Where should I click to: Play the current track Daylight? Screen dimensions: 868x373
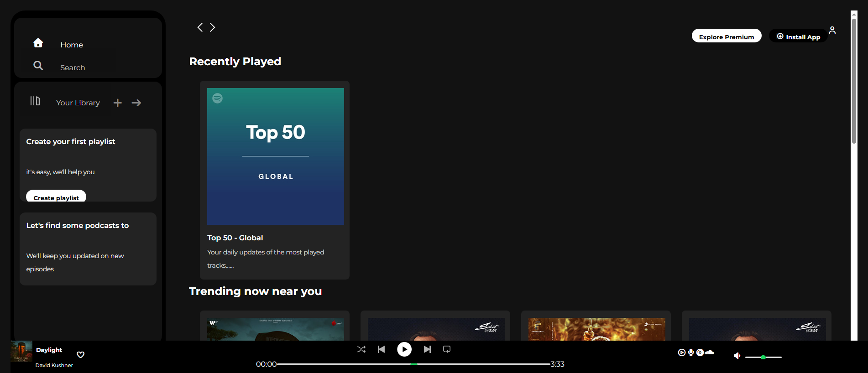point(404,349)
